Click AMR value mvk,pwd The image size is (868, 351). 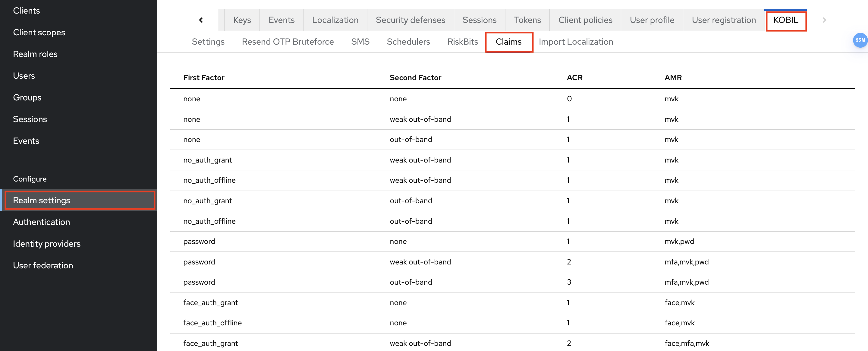[679, 242]
